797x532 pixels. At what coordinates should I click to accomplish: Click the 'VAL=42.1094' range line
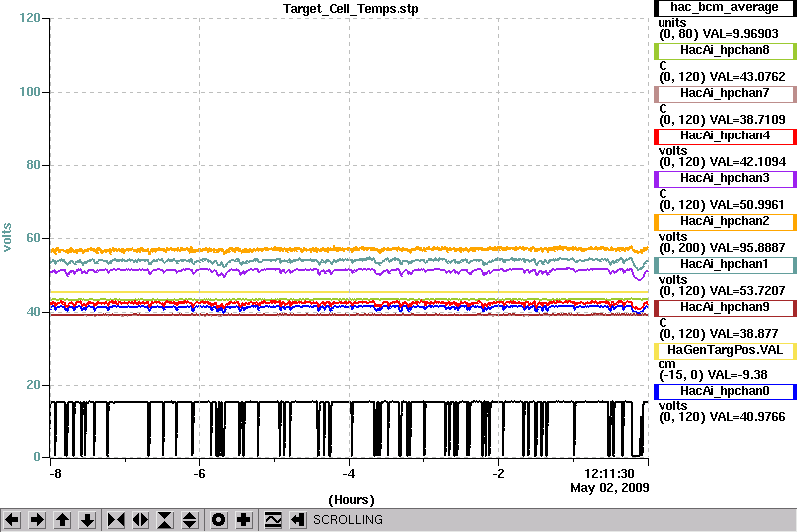point(722,162)
